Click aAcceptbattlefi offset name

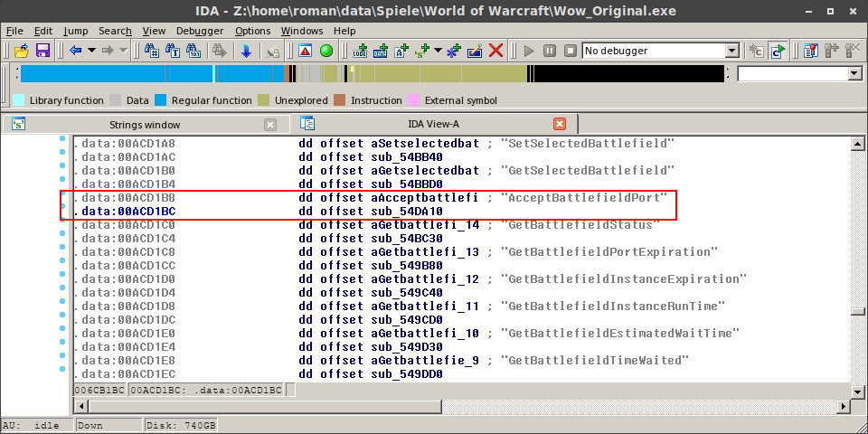424,198
